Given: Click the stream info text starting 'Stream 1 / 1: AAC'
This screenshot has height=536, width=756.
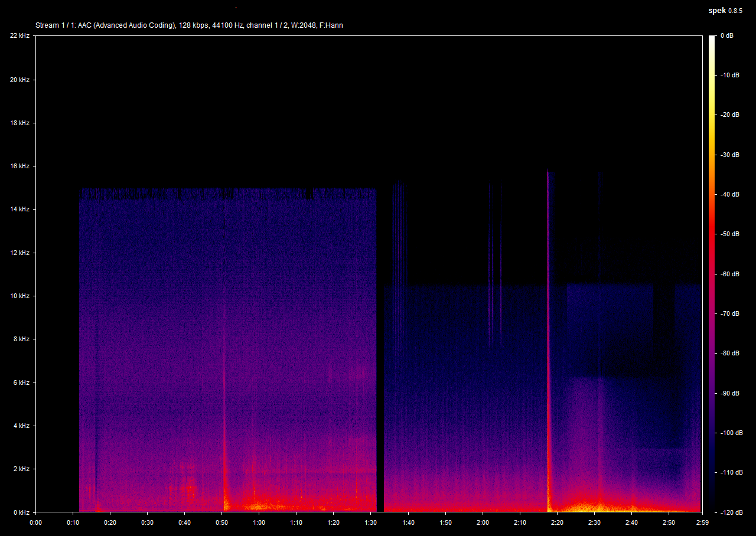Looking at the screenshot, I should 189,25.
